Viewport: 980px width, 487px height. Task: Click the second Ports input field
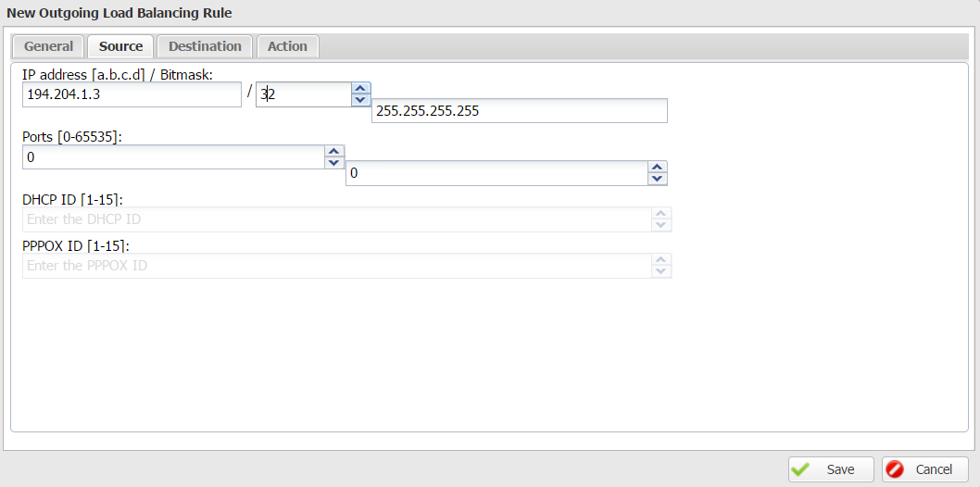(x=496, y=173)
